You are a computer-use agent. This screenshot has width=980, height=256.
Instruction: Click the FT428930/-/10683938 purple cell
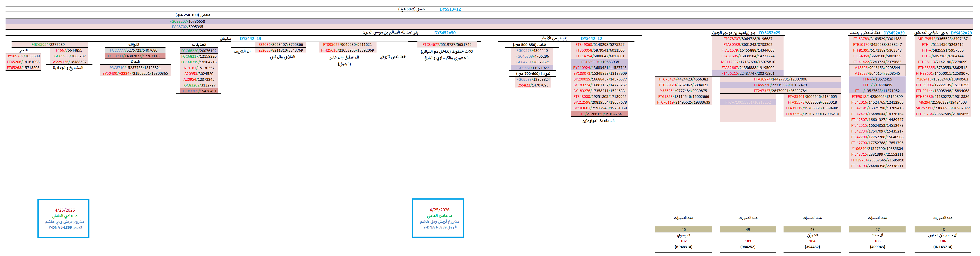tap(600, 62)
